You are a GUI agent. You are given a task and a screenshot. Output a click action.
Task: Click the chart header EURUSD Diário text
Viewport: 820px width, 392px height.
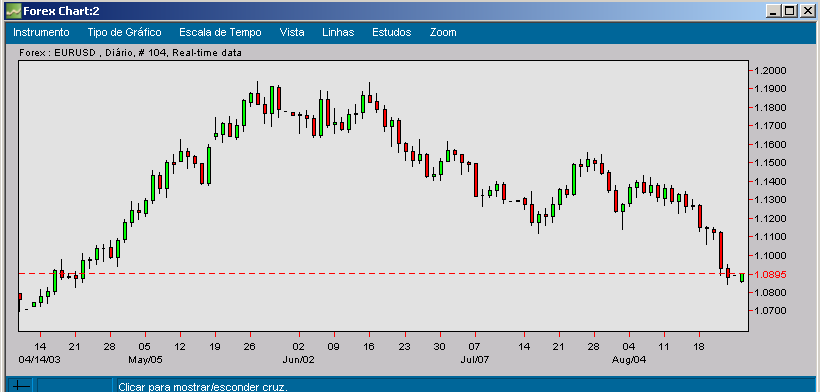click(x=130, y=53)
